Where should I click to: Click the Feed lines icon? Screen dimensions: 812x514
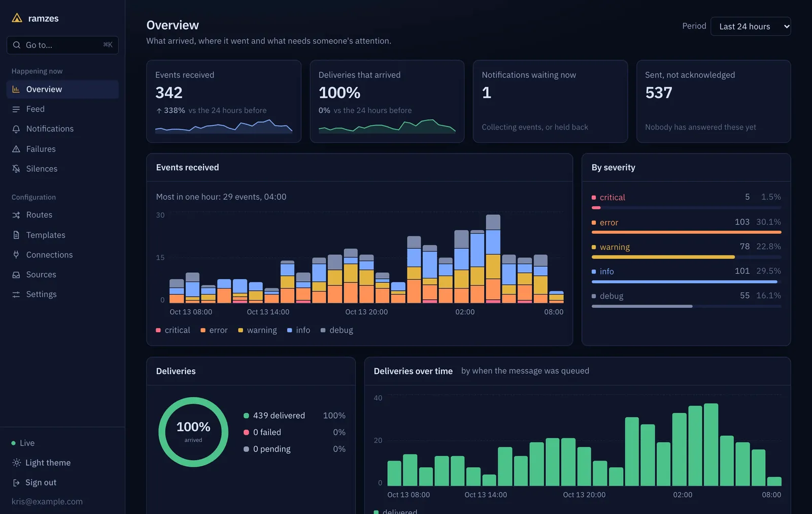16,109
